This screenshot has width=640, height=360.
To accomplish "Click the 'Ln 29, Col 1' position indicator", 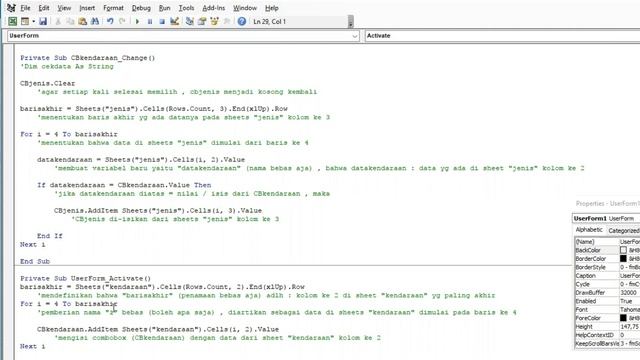I will pyautogui.click(x=270, y=21).
